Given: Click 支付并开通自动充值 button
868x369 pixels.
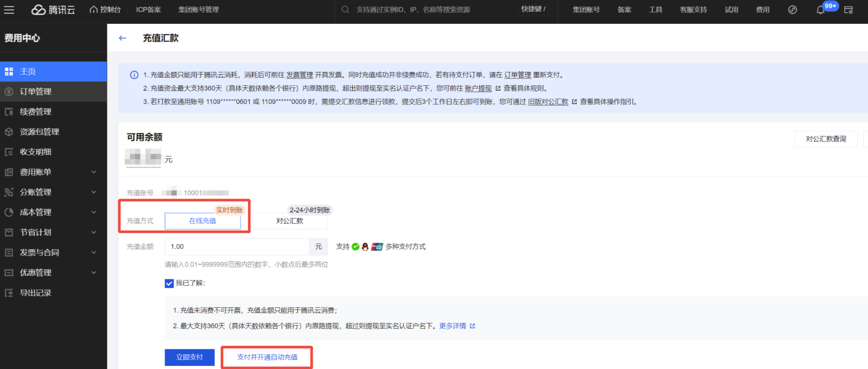Looking at the screenshot, I should pyautogui.click(x=267, y=357).
